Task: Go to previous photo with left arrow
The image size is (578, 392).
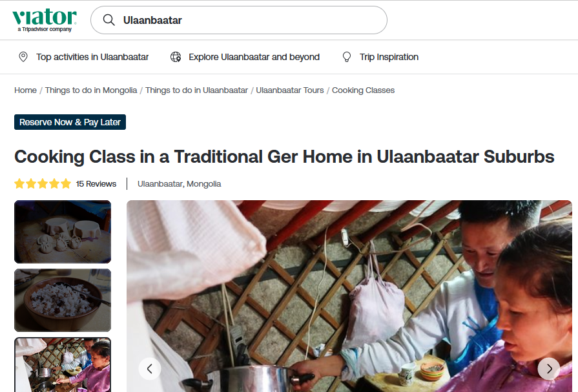Action: click(150, 368)
